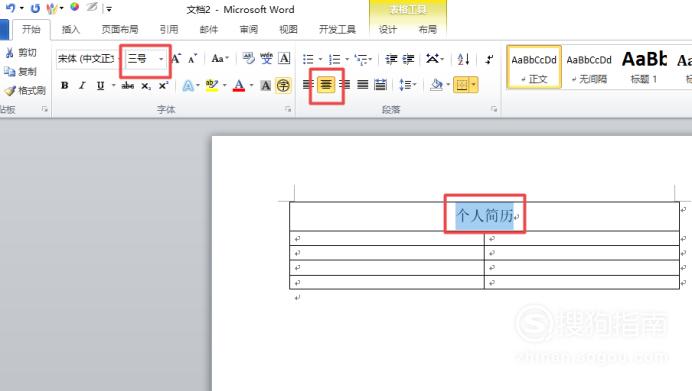Click the Subscript (x₂) icon
The height and width of the screenshot is (391, 692).
point(146,86)
